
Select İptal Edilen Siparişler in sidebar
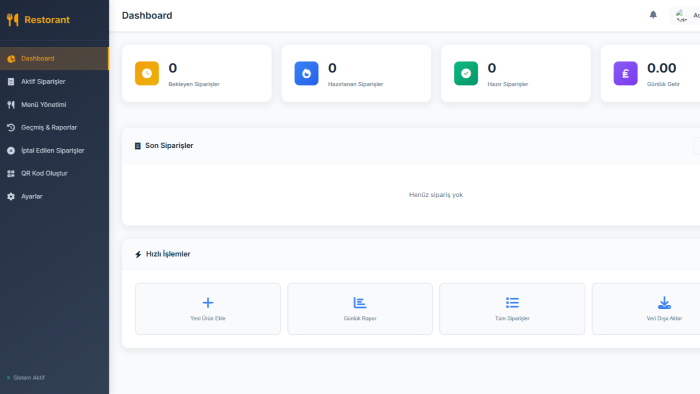coord(54,150)
